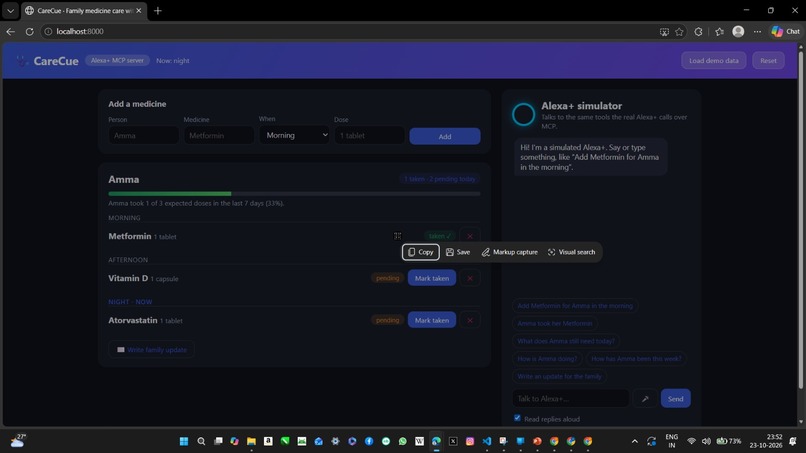This screenshot has width=806, height=453.
Task: Click suggestion What does Amma still need today?
Action: pyautogui.click(x=566, y=341)
